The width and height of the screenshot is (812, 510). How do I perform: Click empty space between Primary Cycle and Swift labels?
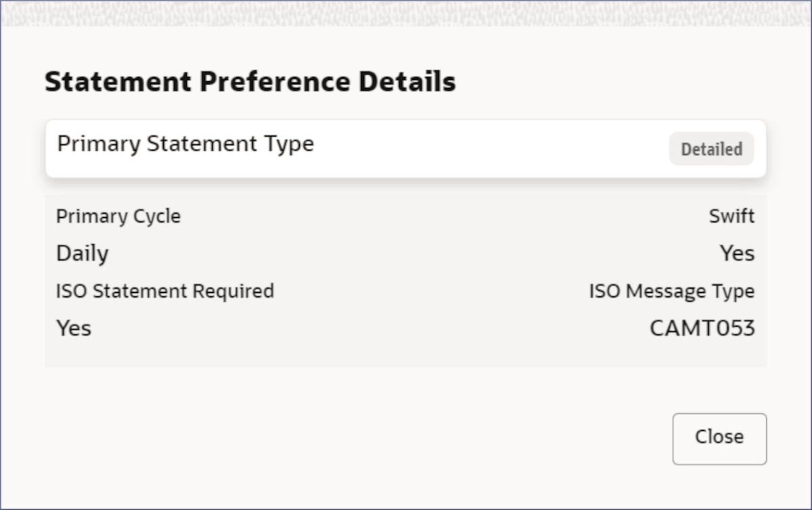pyautogui.click(x=440, y=216)
